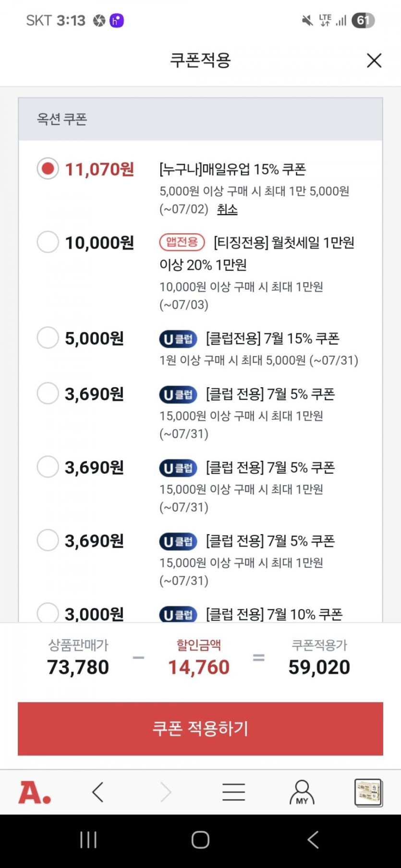401x868 pixels.
Task: Open the MY account page icon
Action: coord(302,792)
